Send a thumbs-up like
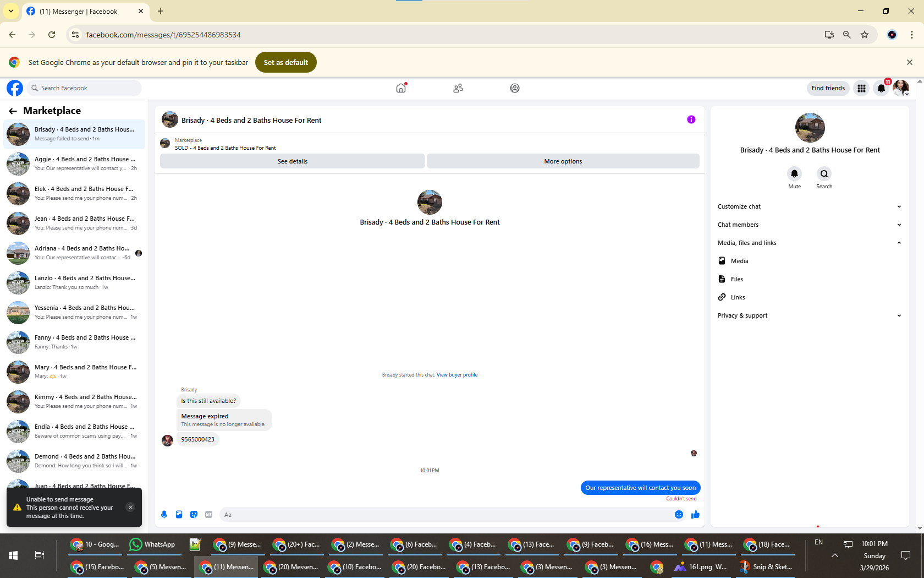The height and width of the screenshot is (578, 924). click(695, 515)
